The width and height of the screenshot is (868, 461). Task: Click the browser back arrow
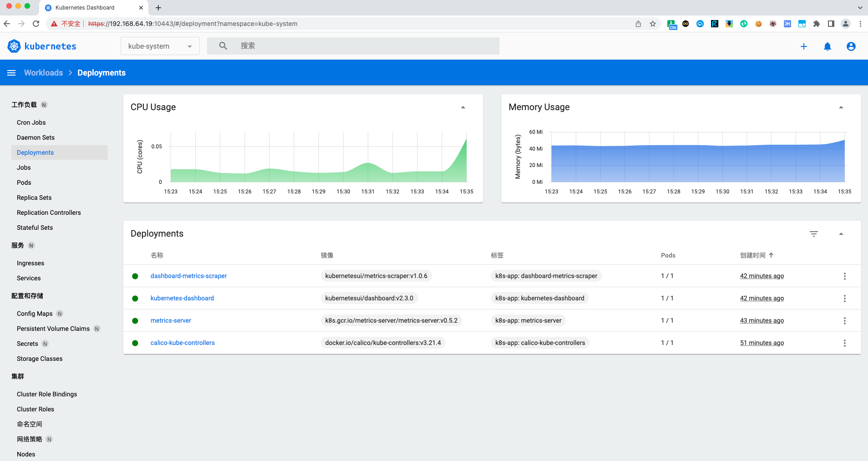point(7,24)
